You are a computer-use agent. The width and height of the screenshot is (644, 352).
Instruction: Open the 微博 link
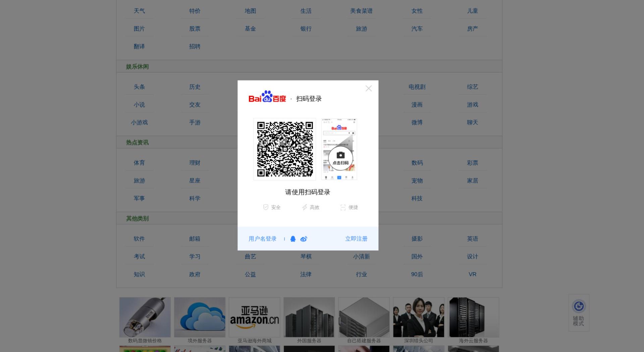417,122
